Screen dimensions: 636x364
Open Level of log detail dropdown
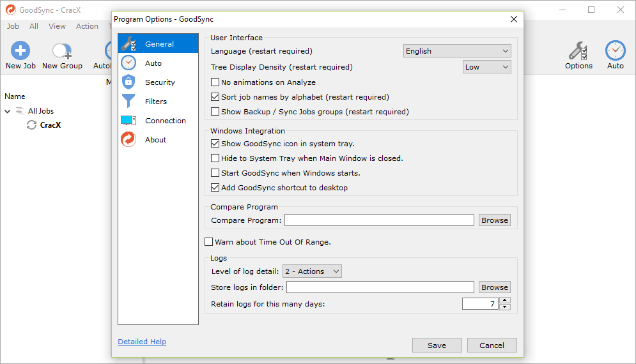click(312, 271)
